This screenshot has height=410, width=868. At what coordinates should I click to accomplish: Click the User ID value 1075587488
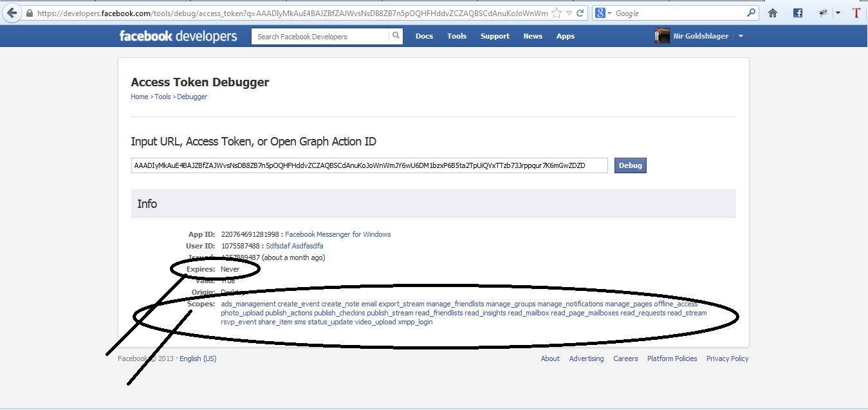click(x=240, y=246)
